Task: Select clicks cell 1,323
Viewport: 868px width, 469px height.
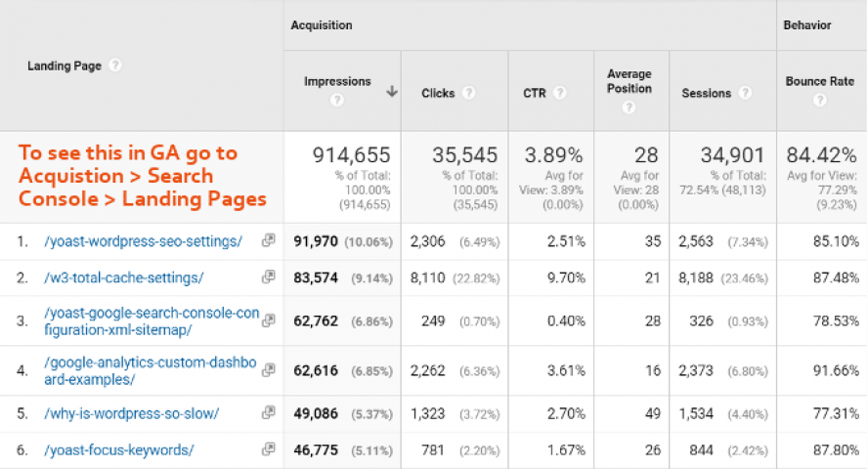Action: (427, 413)
